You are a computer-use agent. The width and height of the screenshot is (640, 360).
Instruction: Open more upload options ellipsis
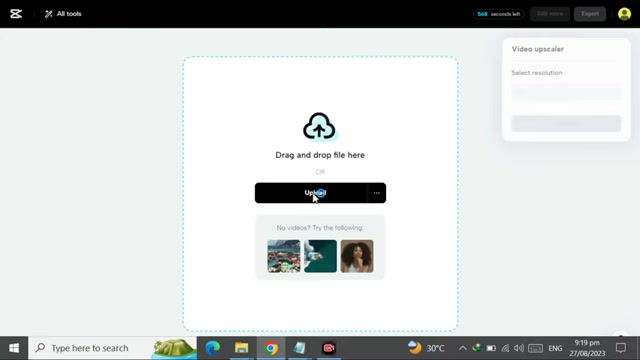tap(377, 193)
